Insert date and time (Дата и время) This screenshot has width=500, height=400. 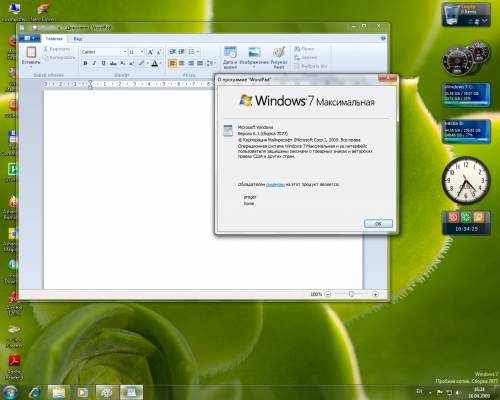click(x=230, y=57)
